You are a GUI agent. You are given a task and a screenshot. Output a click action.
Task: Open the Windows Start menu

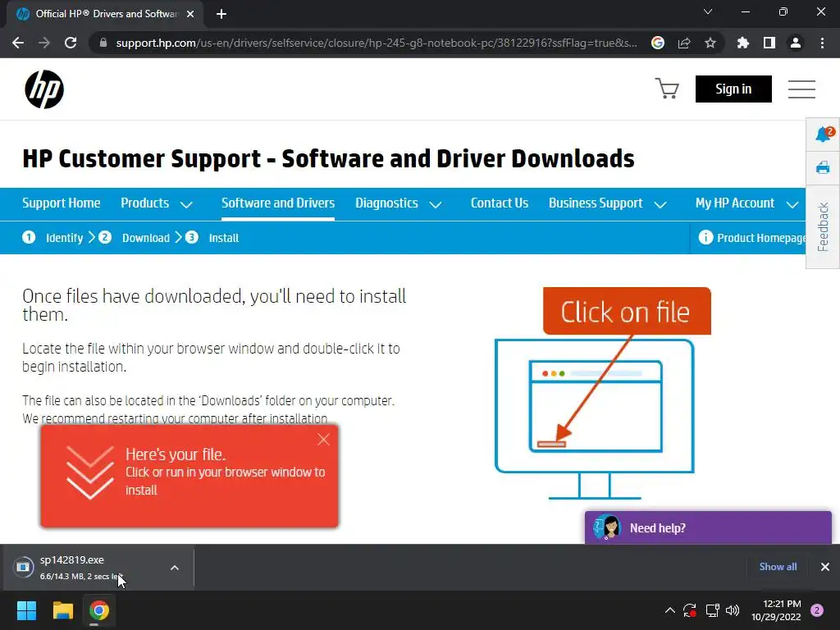pyautogui.click(x=26, y=610)
